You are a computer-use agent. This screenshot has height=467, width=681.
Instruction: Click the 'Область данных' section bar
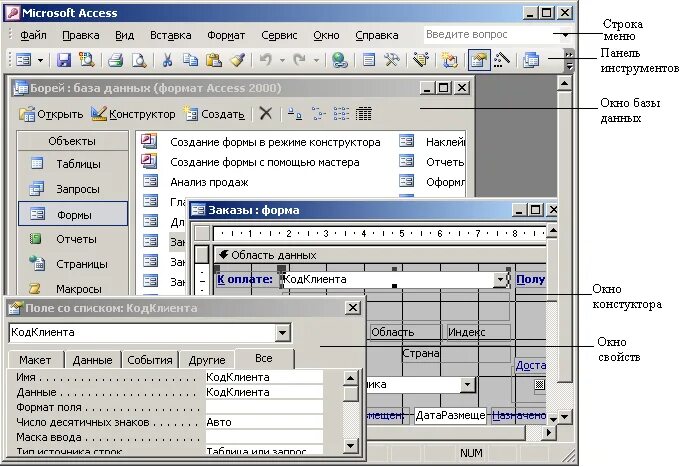point(380,255)
